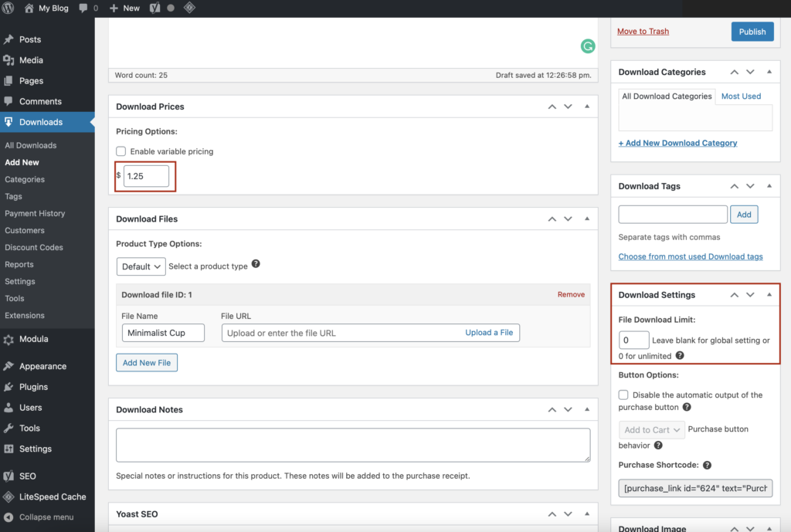The width and height of the screenshot is (791, 532).
Task: Click the Download Notes text area
Action: tap(353, 446)
